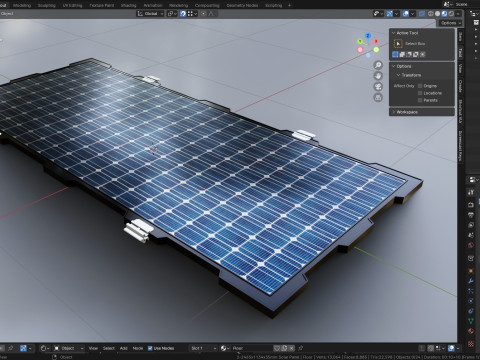This screenshot has height=360, width=480.
Task: Toggle X-ray mode button
Action: [422, 14]
